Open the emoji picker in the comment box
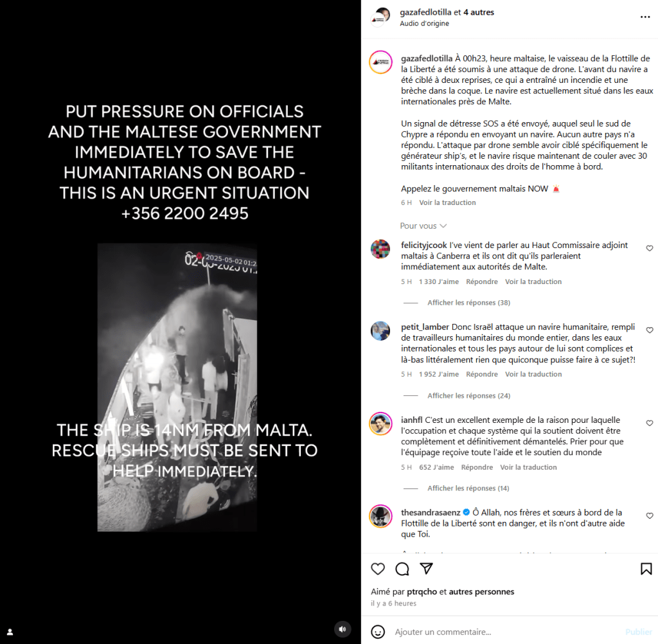Image resolution: width=658 pixels, height=644 pixels. coord(378,632)
